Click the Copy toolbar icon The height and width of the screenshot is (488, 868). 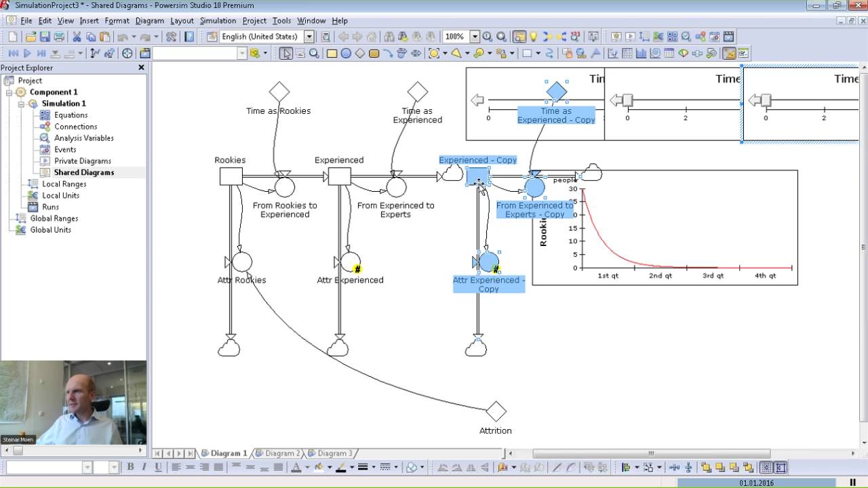click(91, 37)
